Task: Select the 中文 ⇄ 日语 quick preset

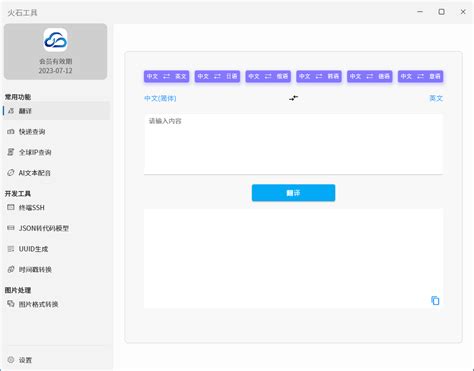Action: point(217,76)
